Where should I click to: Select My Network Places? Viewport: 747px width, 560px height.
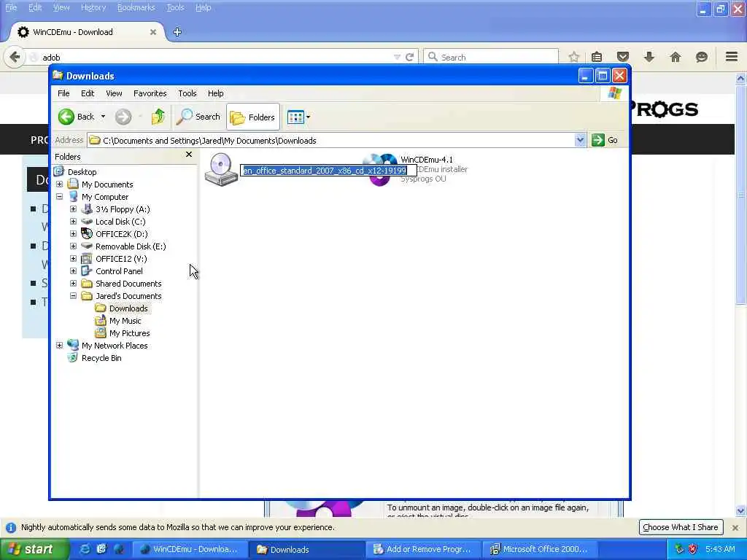115,345
